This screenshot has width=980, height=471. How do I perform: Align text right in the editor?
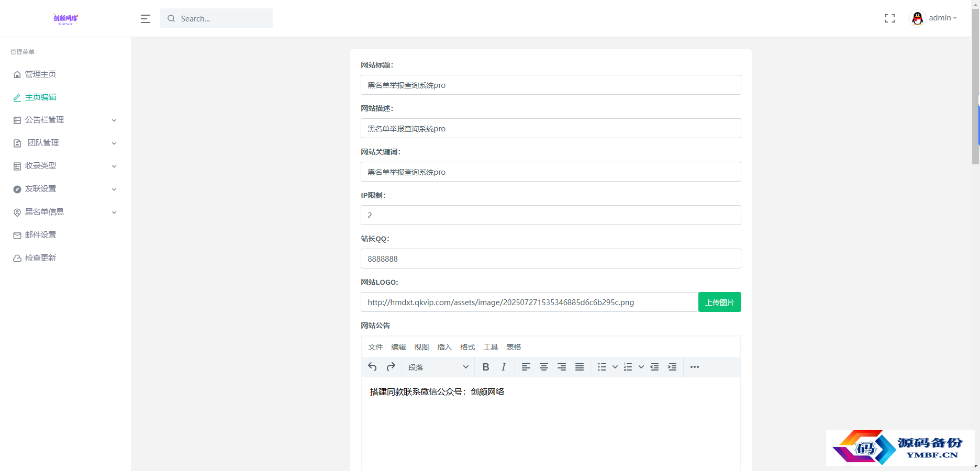click(x=562, y=367)
